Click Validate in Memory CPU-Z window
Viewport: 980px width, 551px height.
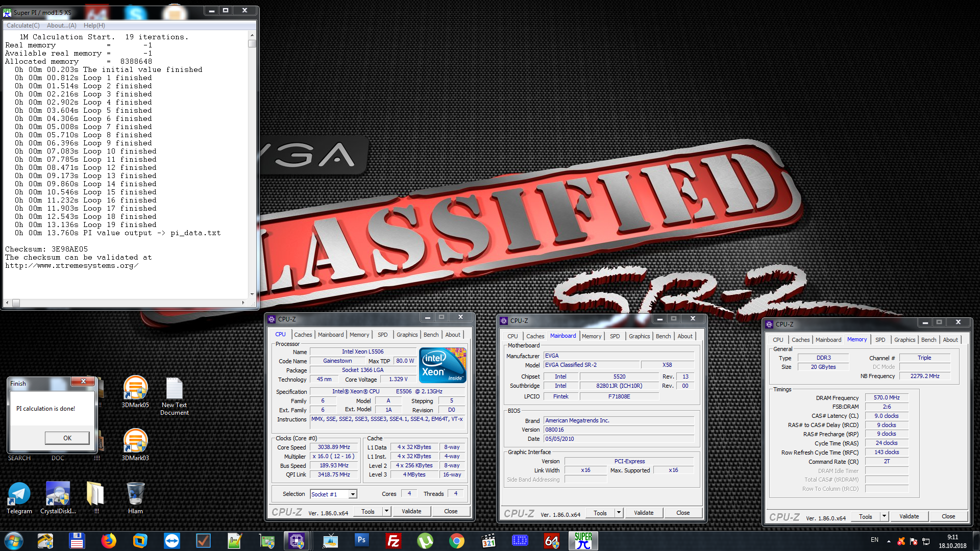[909, 516]
